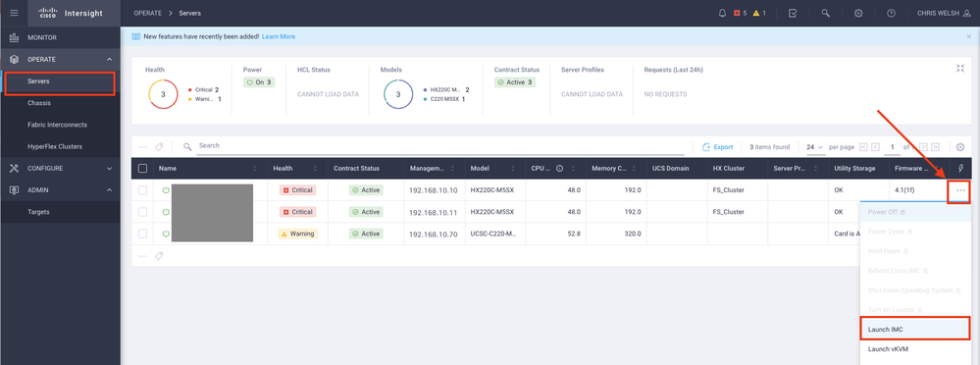Select checkbox for 192.168.10.11 server row

tap(142, 212)
